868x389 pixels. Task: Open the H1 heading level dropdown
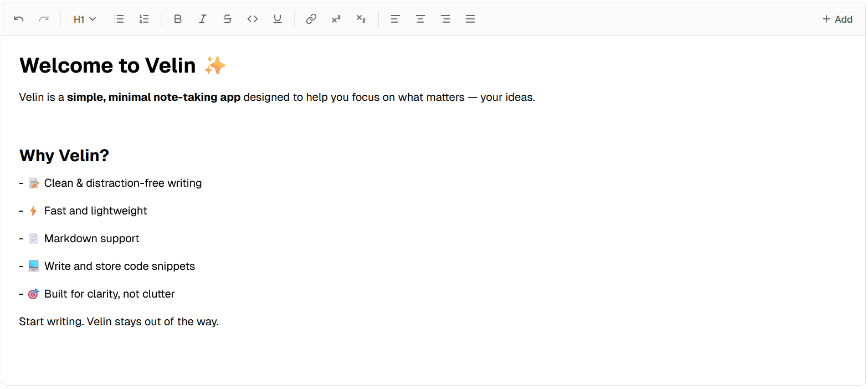[x=85, y=19]
